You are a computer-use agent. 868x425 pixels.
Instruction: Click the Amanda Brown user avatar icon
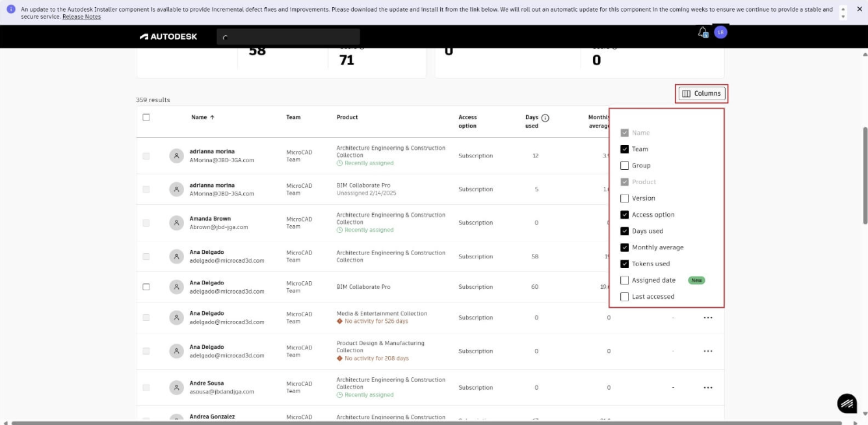pyautogui.click(x=176, y=223)
